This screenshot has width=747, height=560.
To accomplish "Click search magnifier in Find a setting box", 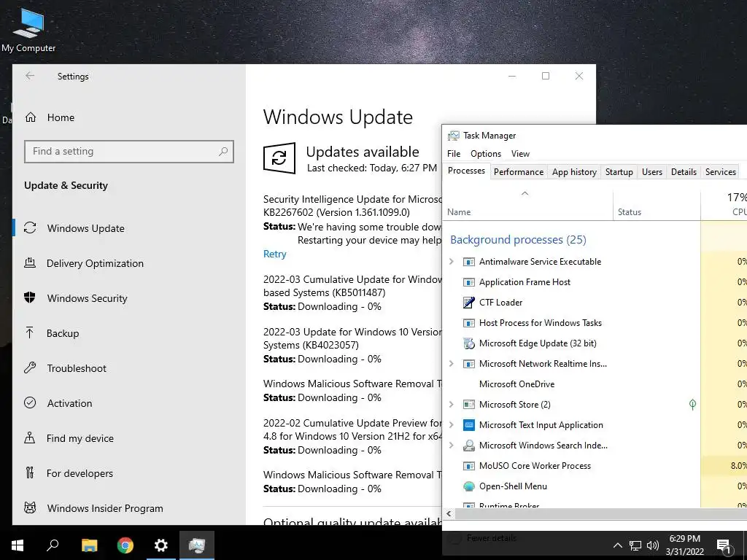I will pos(223,152).
